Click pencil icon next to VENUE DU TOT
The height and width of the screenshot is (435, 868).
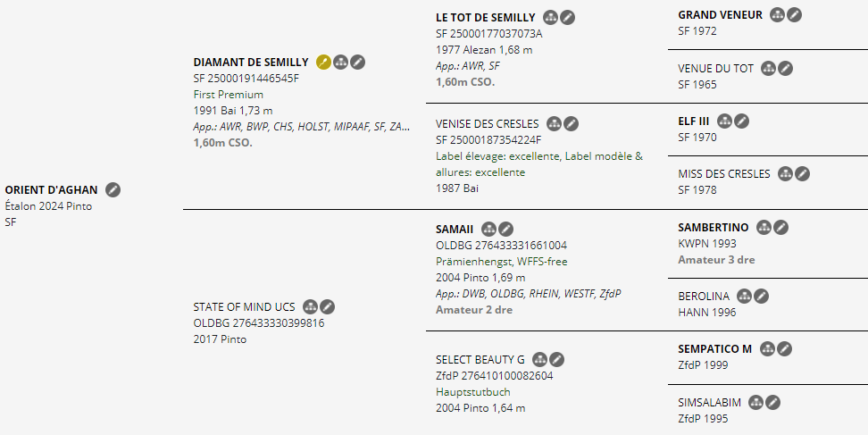pyautogui.click(x=785, y=69)
